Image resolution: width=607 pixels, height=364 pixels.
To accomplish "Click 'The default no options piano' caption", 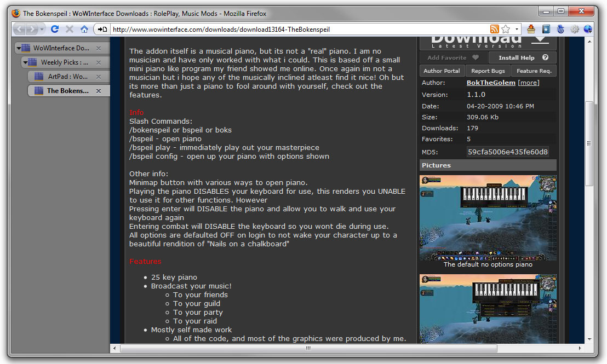I will point(488,264).
